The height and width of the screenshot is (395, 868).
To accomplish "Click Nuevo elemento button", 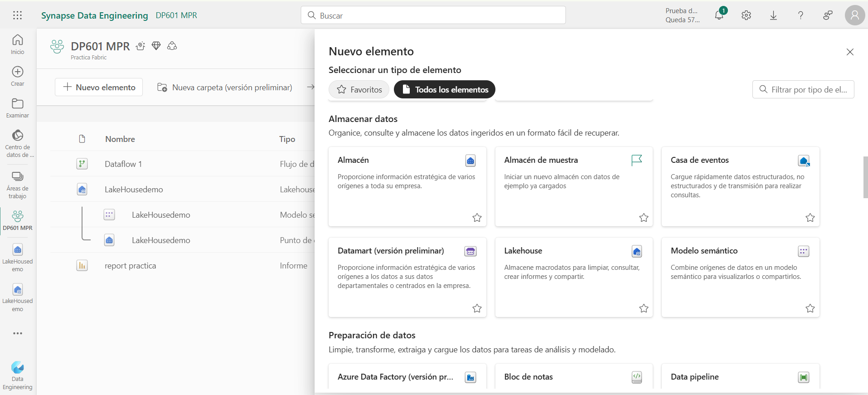I will pyautogui.click(x=99, y=87).
